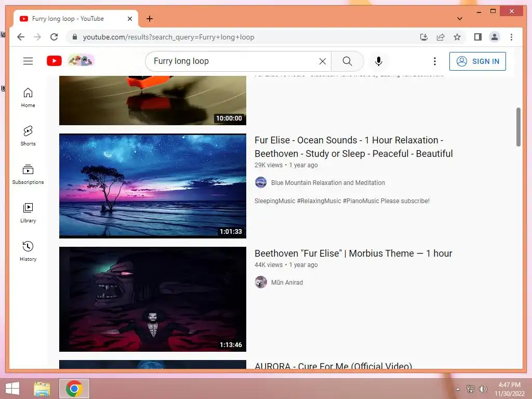Share this page from address bar
This screenshot has width=532, height=399.
coord(441,37)
